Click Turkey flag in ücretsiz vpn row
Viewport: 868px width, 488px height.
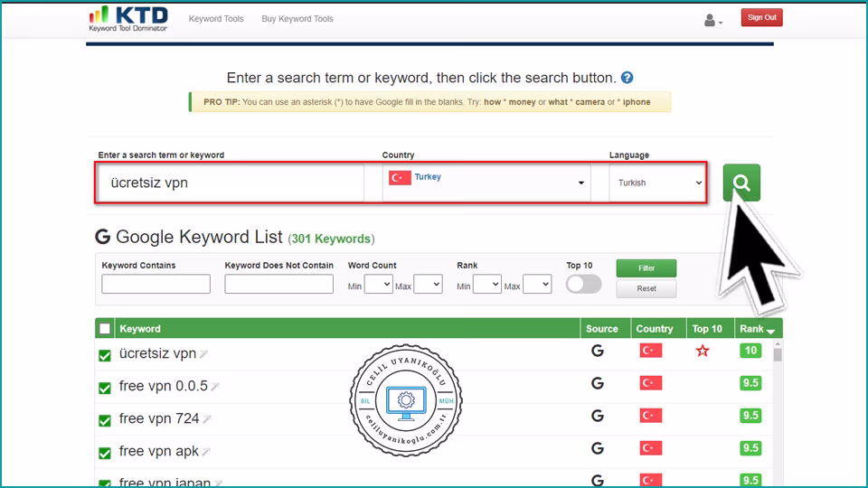650,351
